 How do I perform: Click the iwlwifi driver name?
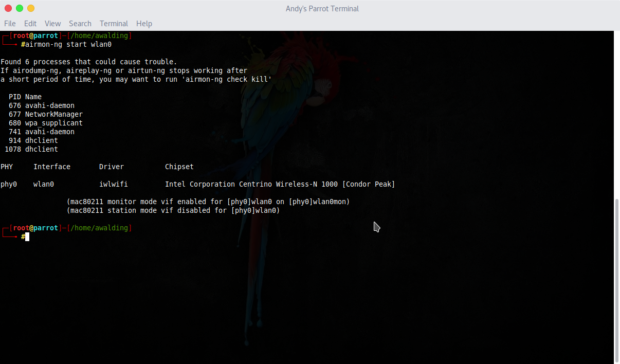pos(113,184)
